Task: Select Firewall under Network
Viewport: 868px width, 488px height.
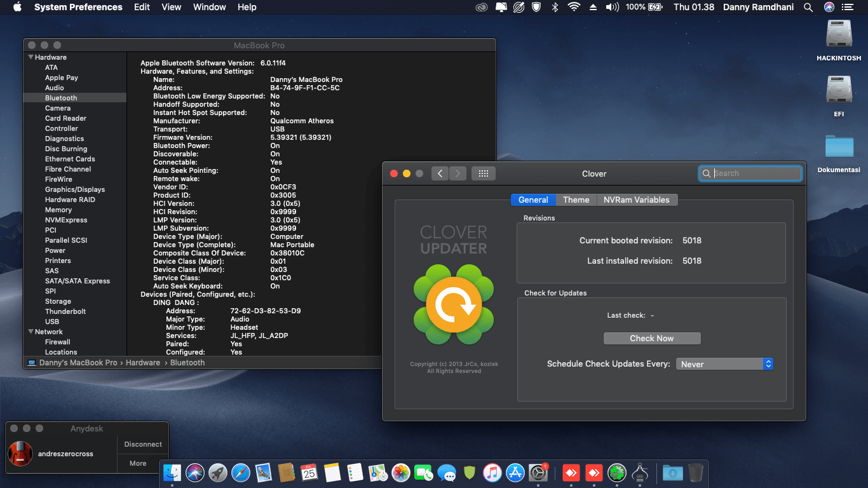Action: click(58, 342)
